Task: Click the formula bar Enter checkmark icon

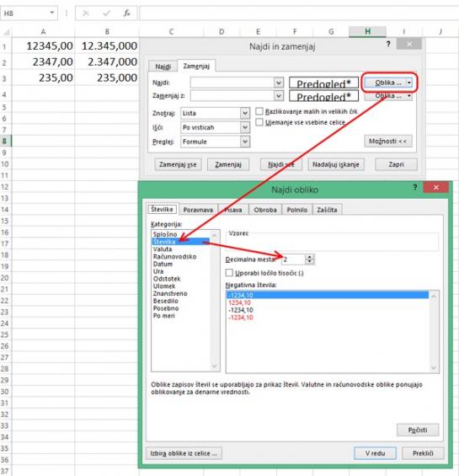Action: (106, 13)
